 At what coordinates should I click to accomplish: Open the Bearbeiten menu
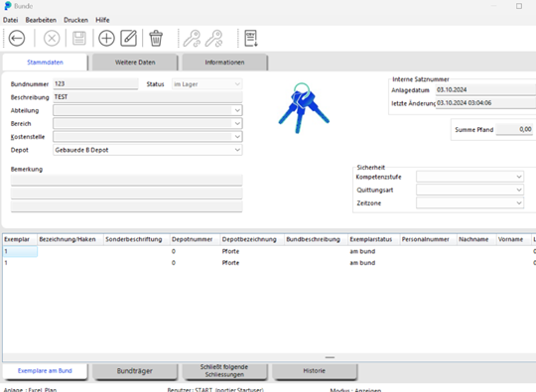(x=41, y=20)
